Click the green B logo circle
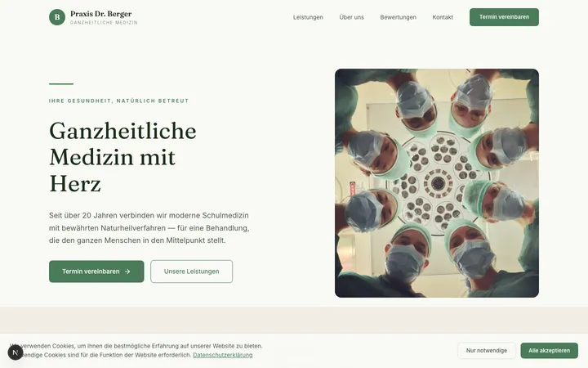588x368 pixels. 57,17
